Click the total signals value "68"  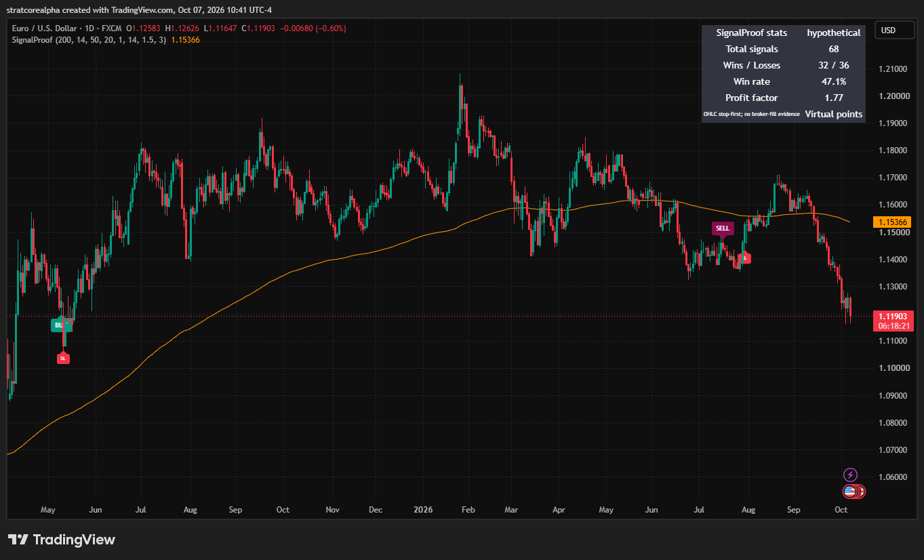834,49
